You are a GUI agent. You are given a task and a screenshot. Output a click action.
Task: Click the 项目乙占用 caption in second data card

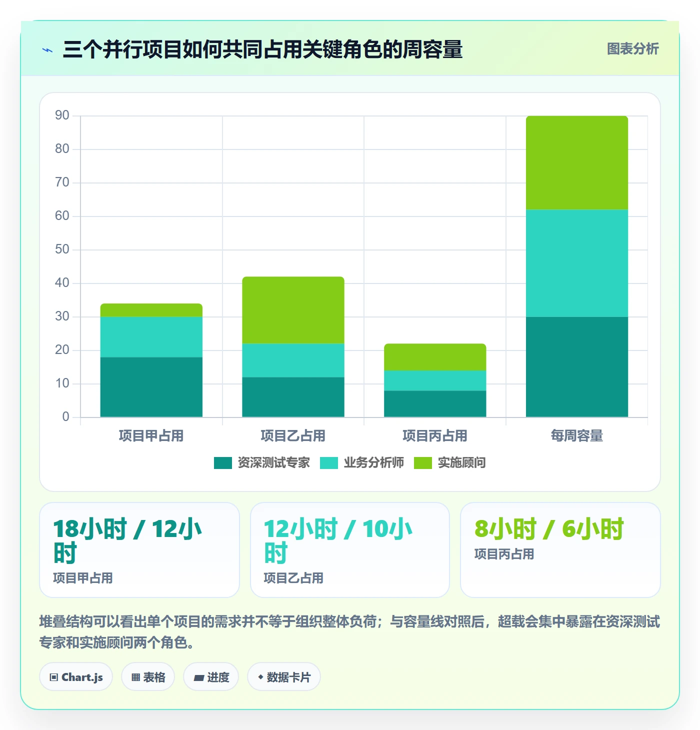(293, 578)
